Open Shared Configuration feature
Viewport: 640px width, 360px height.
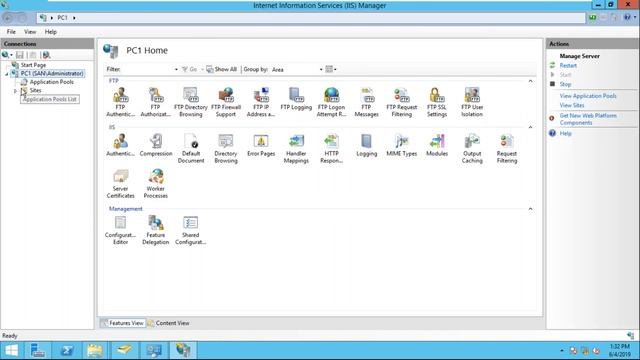pos(191,230)
